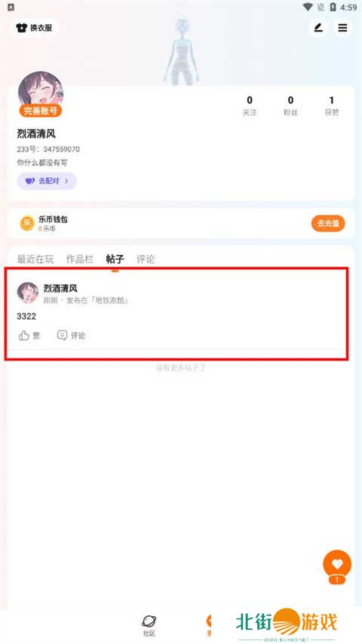
Task: Tap the 完善账号 badge under avatar
Action: [40, 111]
